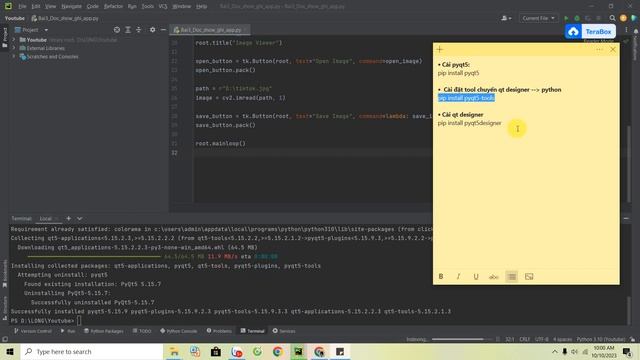Click the TeraBox upload widget

[590, 31]
